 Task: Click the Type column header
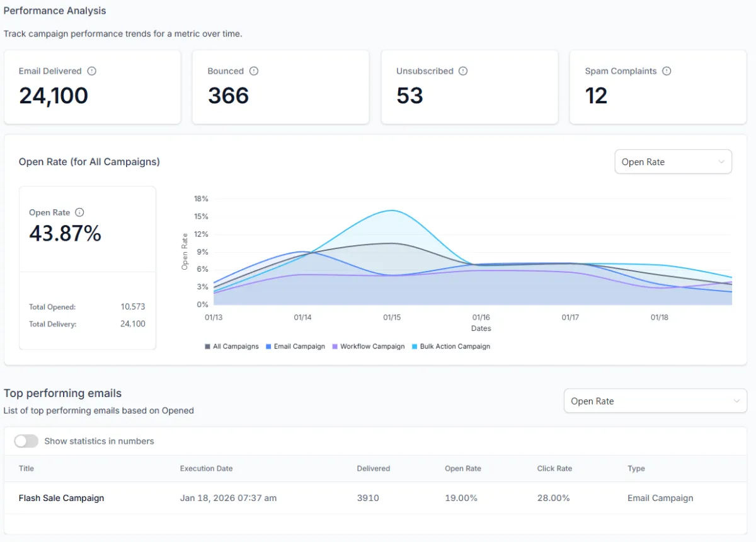point(636,469)
